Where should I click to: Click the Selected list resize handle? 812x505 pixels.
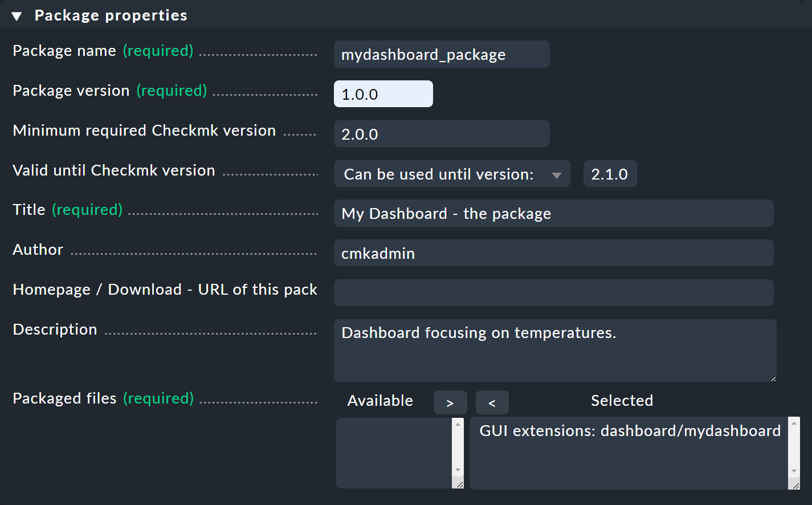point(795,485)
